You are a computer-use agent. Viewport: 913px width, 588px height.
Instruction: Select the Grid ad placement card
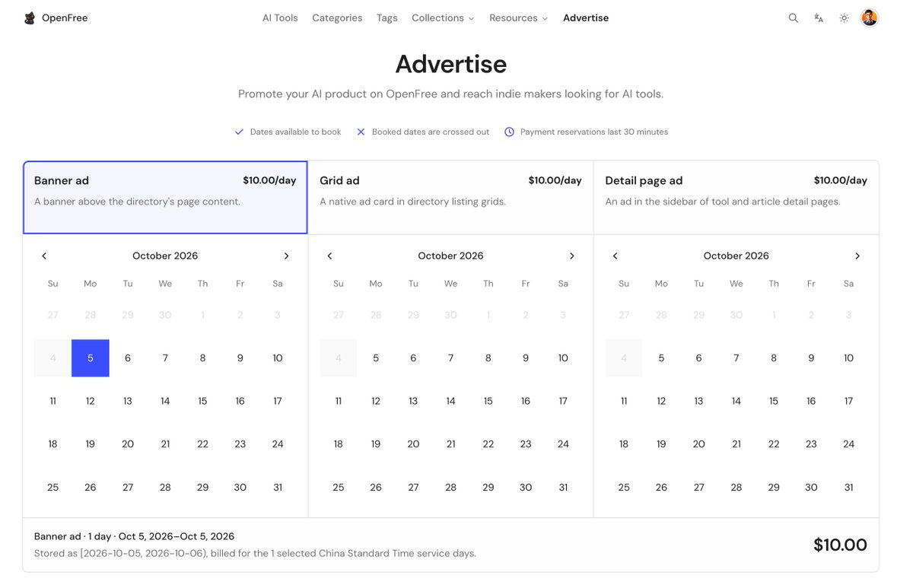(x=450, y=197)
